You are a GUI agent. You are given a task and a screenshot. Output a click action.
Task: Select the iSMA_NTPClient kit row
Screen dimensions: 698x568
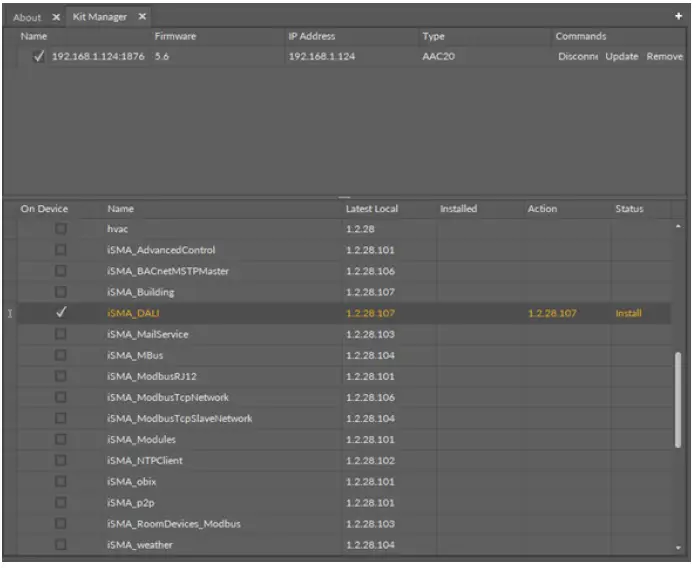[145, 461]
